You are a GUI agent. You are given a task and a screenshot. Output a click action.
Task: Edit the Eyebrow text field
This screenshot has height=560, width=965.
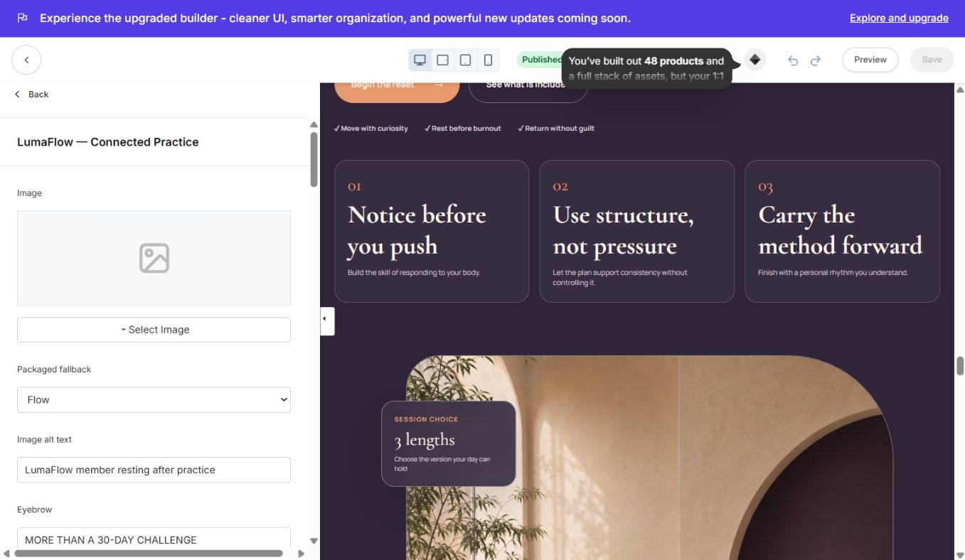[154, 539]
